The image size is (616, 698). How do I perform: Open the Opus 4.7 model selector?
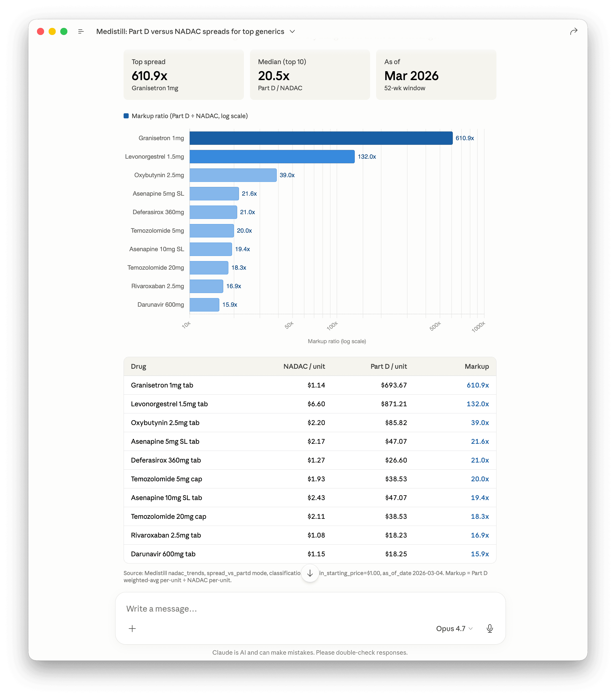(454, 628)
